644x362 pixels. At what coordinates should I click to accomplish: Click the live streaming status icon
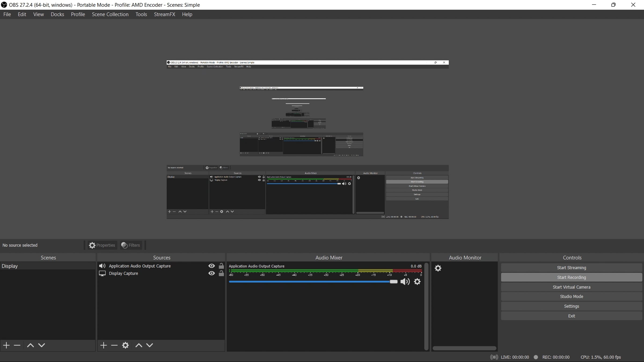494,357
